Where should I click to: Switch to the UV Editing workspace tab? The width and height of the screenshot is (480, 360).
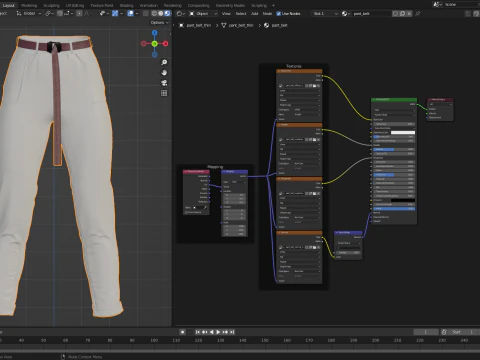75,5
